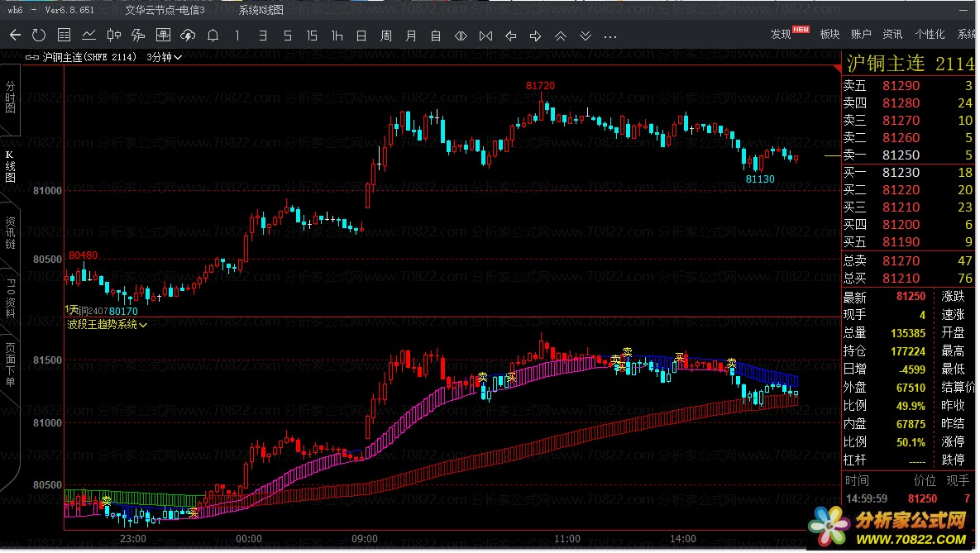980x553 pixels.
Task: Switch to weekly (周) period
Action: 386,36
